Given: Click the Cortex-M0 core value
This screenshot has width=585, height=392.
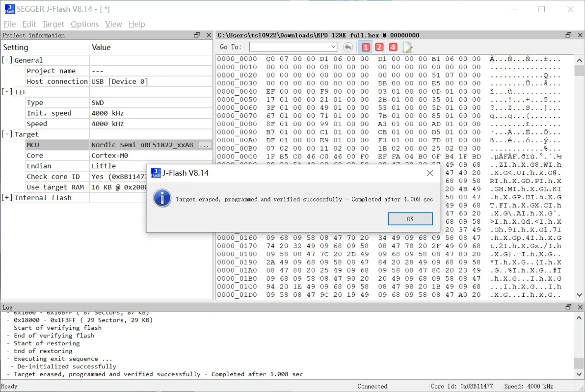Looking at the screenshot, I should coord(110,156).
